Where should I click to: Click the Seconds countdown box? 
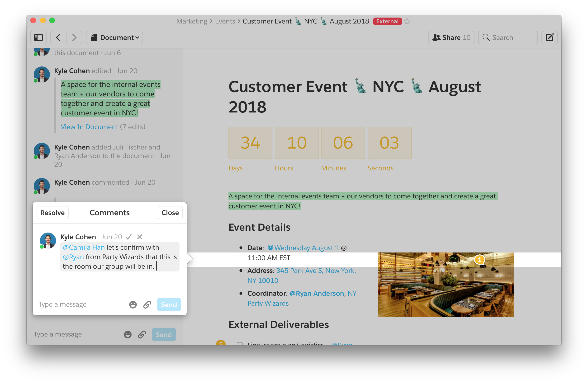(x=390, y=143)
